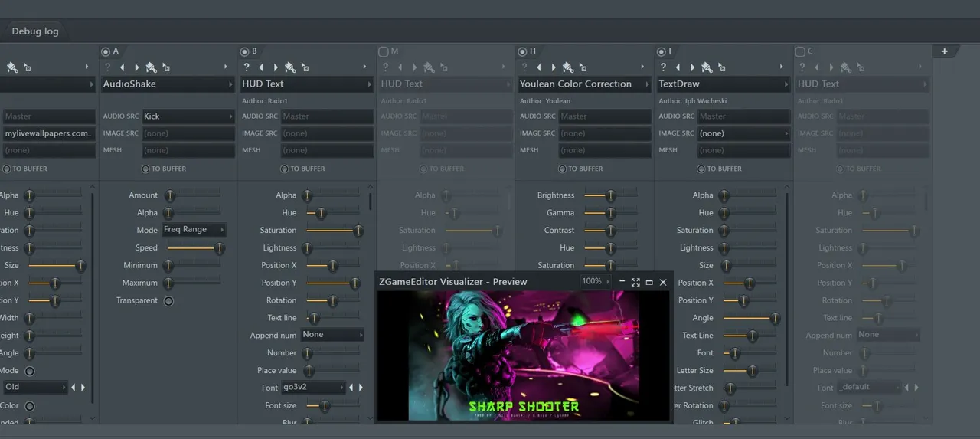The width and height of the screenshot is (980, 439).
Task: Move layer I left with its arrow
Action: (x=678, y=67)
